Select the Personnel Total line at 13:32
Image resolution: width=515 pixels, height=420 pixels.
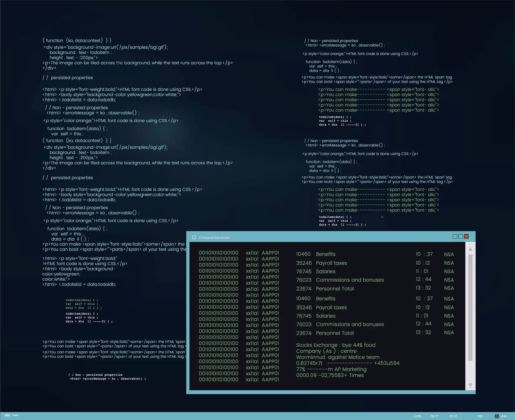tap(335, 288)
